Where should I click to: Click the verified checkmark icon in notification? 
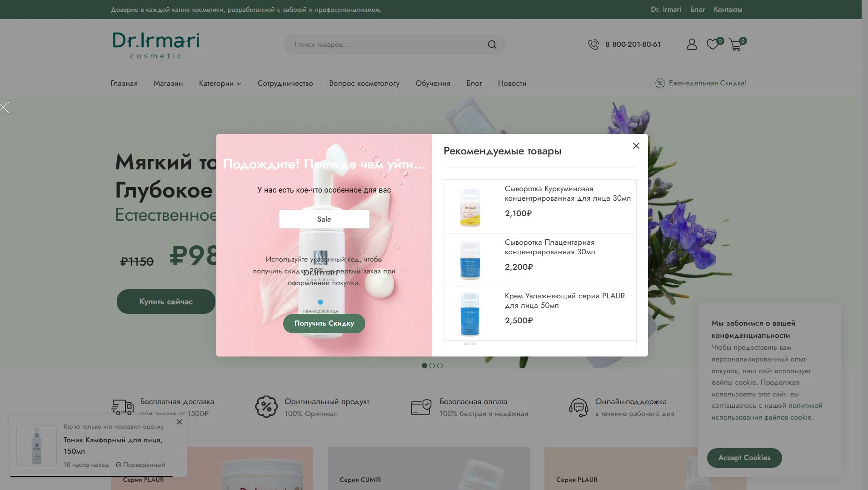pyautogui.click(x=119, y=465)
